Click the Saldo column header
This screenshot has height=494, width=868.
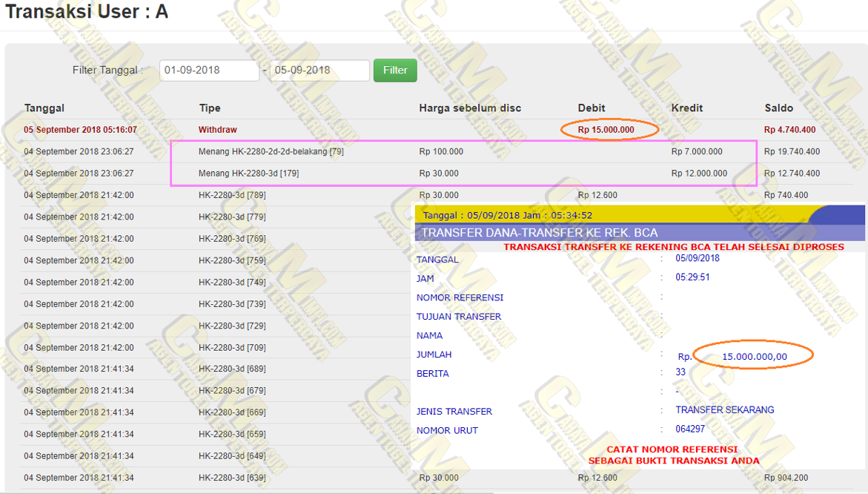click(x=779, y=108)
